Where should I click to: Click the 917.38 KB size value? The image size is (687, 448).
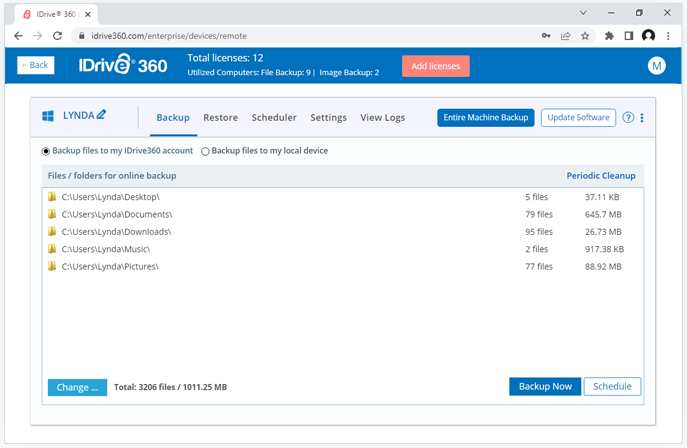tap(604, 249)
